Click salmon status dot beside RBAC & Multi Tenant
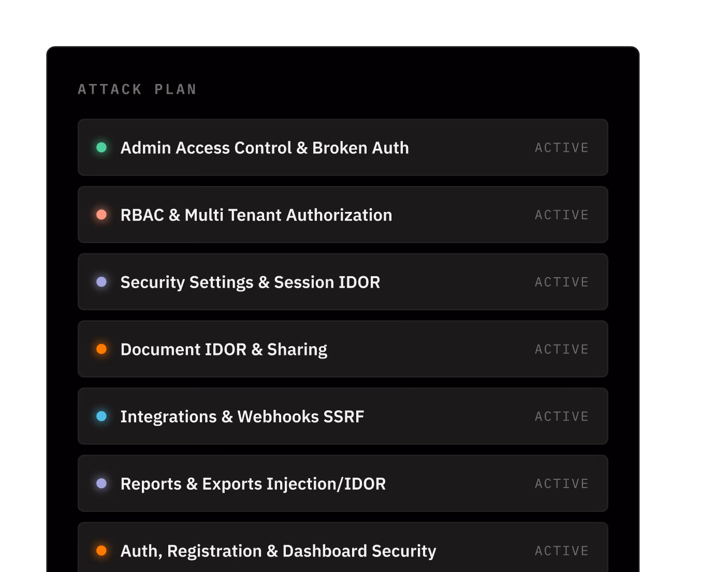Image resolution: width=728 pixels, height=572 pixels. 101,214
